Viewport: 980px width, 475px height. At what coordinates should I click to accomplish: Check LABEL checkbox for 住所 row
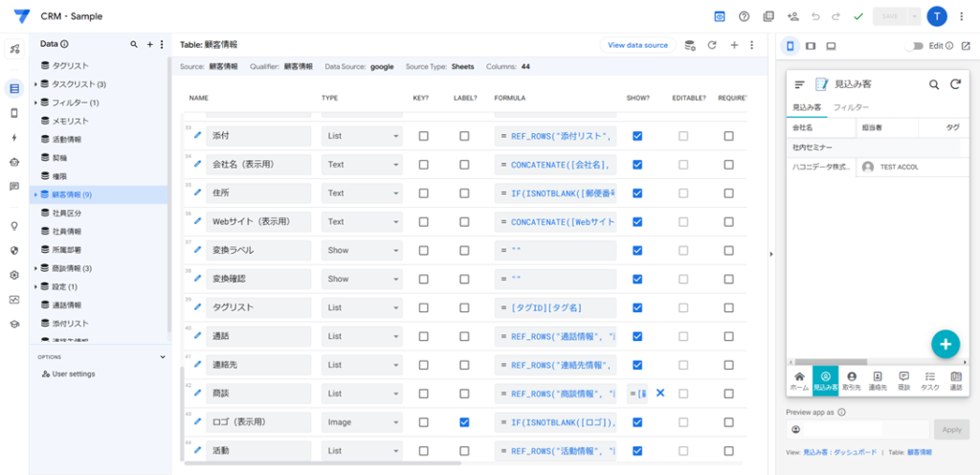(464, 193)
